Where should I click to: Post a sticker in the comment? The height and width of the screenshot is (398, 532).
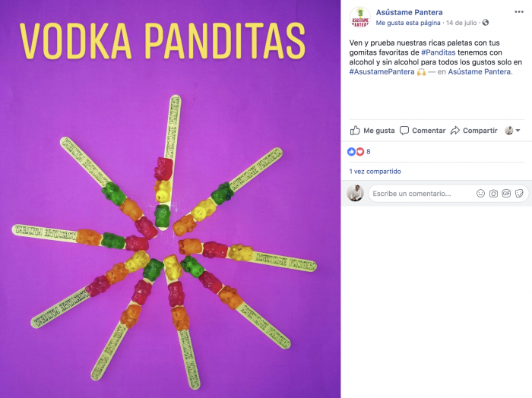519,194
